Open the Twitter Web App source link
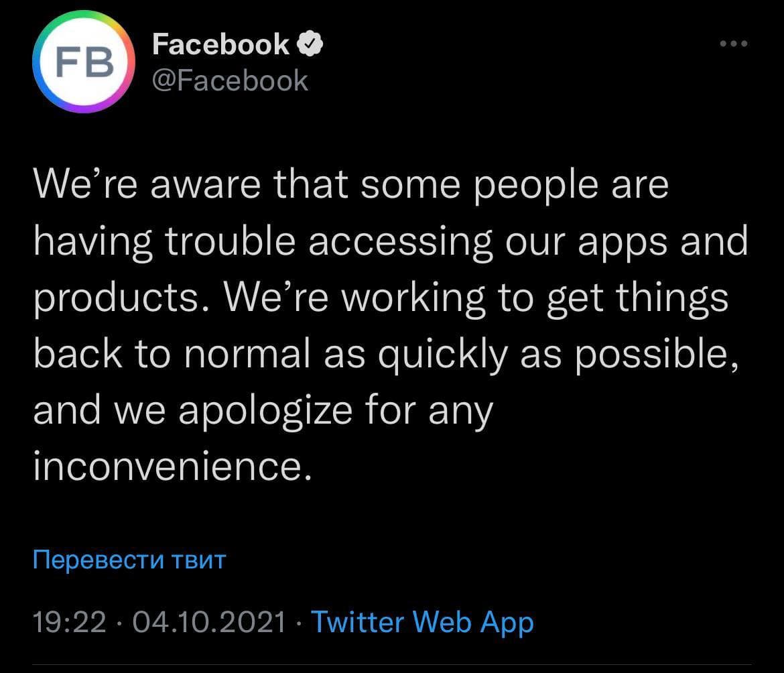Image resolution: width=784 pixels, height=673 pixels. 422,622
